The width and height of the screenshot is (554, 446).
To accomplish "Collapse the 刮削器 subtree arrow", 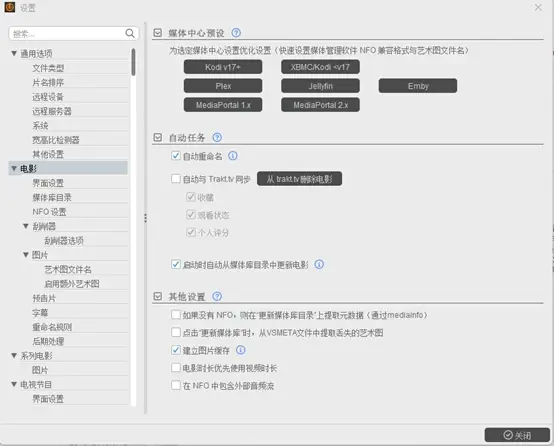I will pos(26,226).
